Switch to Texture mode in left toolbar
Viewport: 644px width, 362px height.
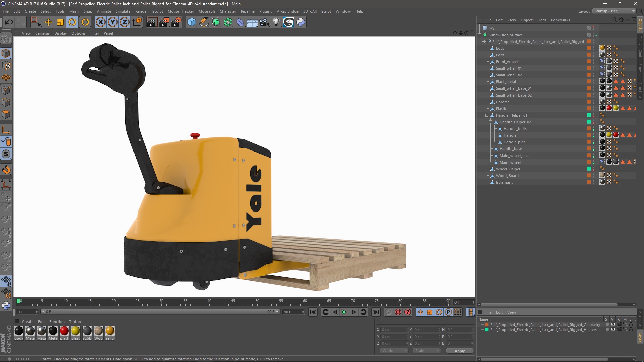coord(6,66)
